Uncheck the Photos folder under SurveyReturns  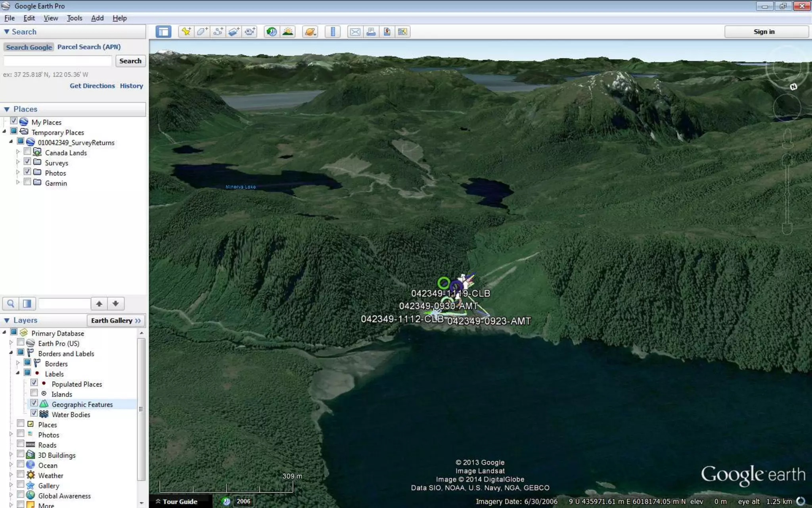[27, 173]
